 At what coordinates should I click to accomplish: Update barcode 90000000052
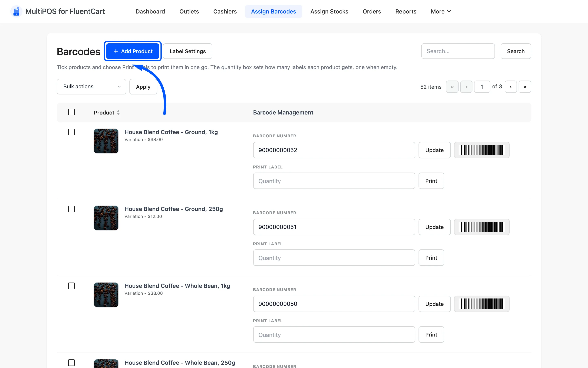pyautogui.click(x=434, y=150)
